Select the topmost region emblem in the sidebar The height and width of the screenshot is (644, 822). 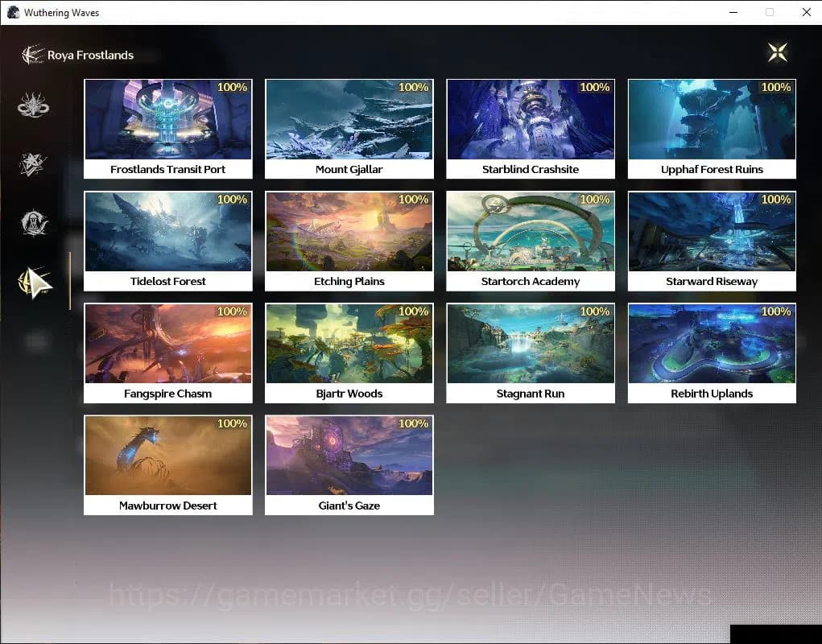click(x=33, y=104)
